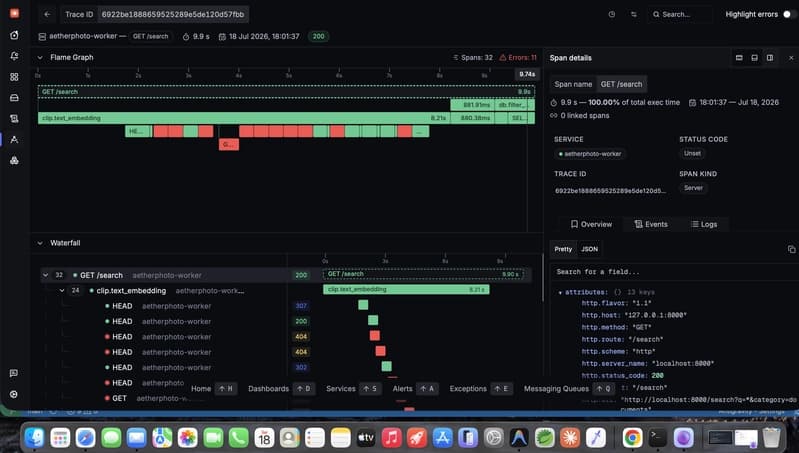Select the JSON view tab

(x=590, y=249)
